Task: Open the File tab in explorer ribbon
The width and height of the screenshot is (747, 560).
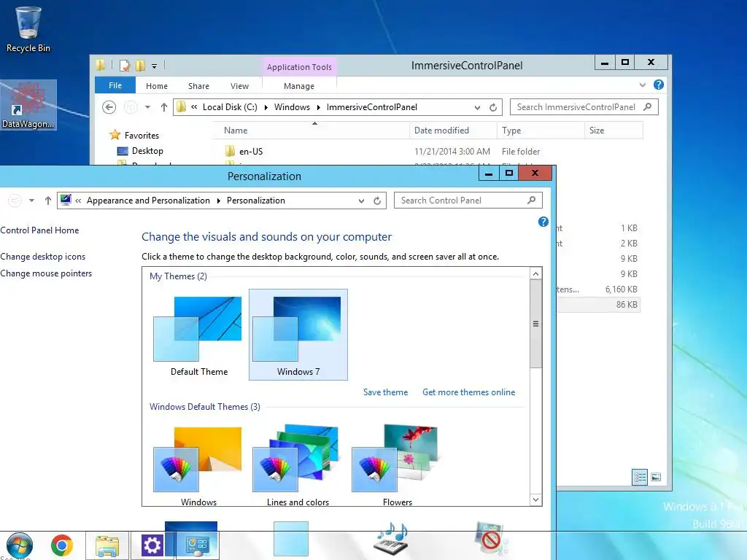Action: [x=115, y=85]
